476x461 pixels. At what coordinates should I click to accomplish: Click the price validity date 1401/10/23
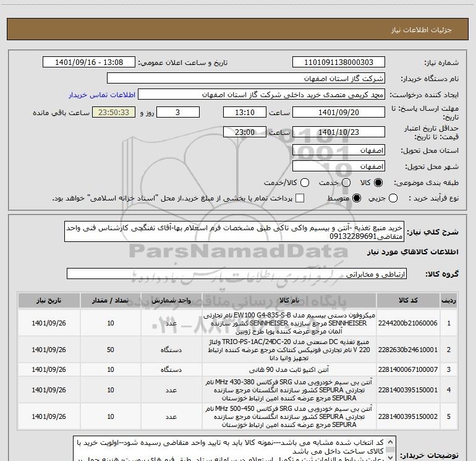(339, 132)
